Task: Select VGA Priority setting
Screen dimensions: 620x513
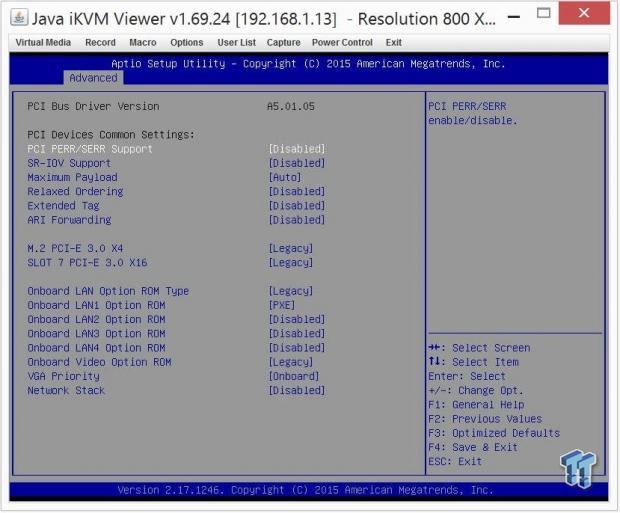Action: (63, 377)
